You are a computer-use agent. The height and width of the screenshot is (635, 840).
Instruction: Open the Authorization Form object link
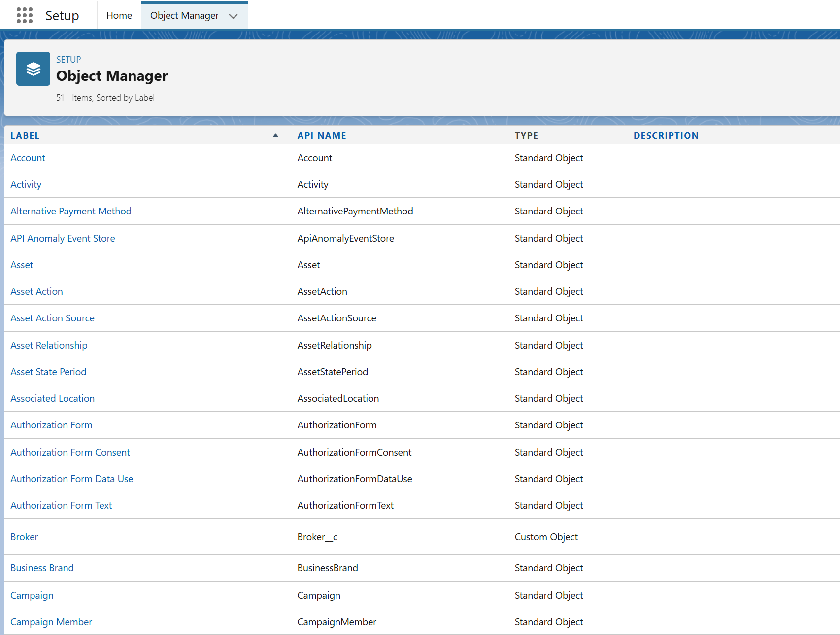tap(51, 425)
